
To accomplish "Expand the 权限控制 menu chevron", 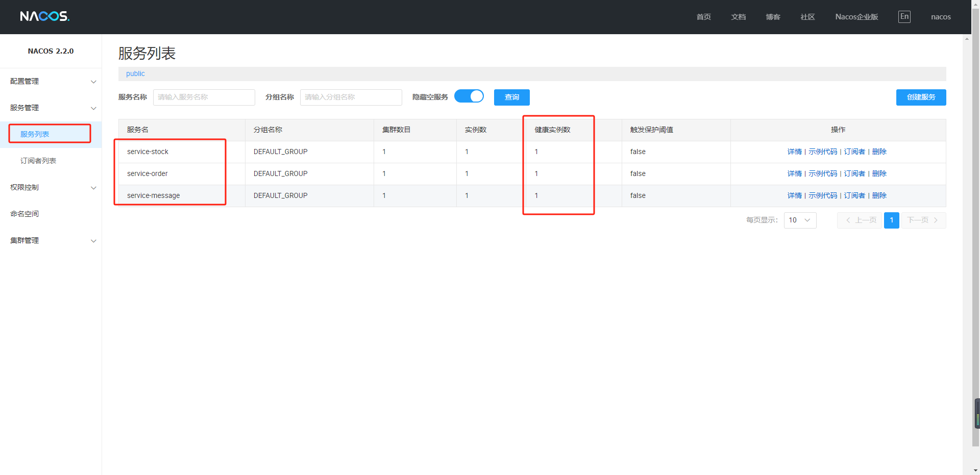I will pos(93,188).
